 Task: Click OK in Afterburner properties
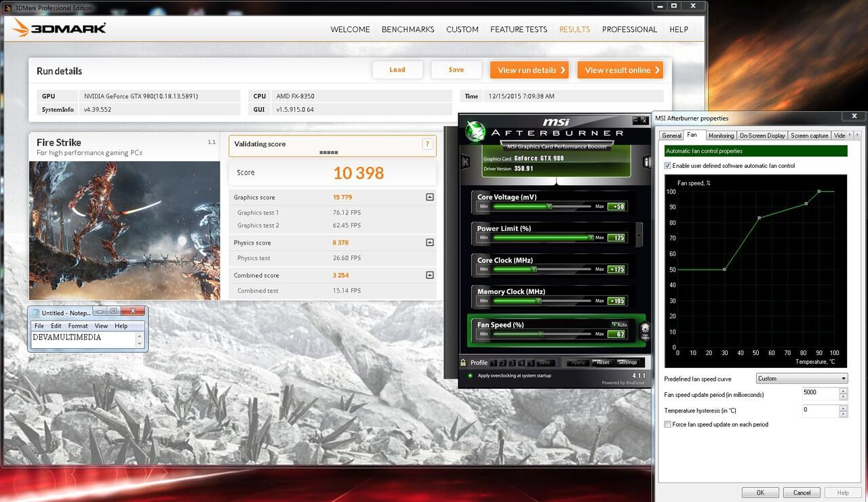(x=760, y=493)
